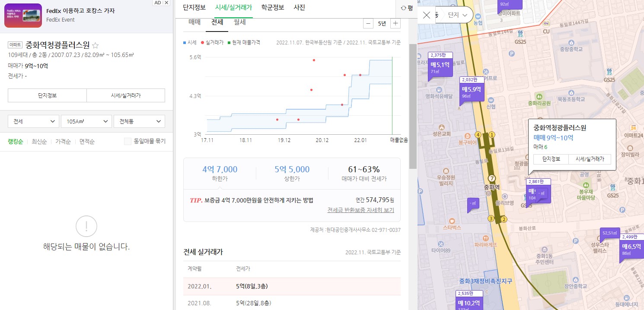Click the 매6.5억 86㎡ map marker

coord(631,248)
